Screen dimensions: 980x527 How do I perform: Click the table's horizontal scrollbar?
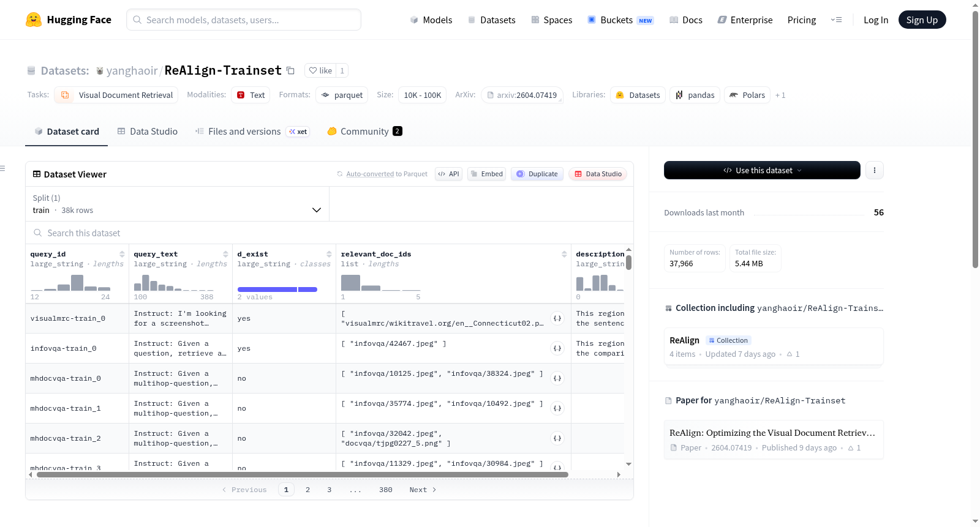coord(303,474)
